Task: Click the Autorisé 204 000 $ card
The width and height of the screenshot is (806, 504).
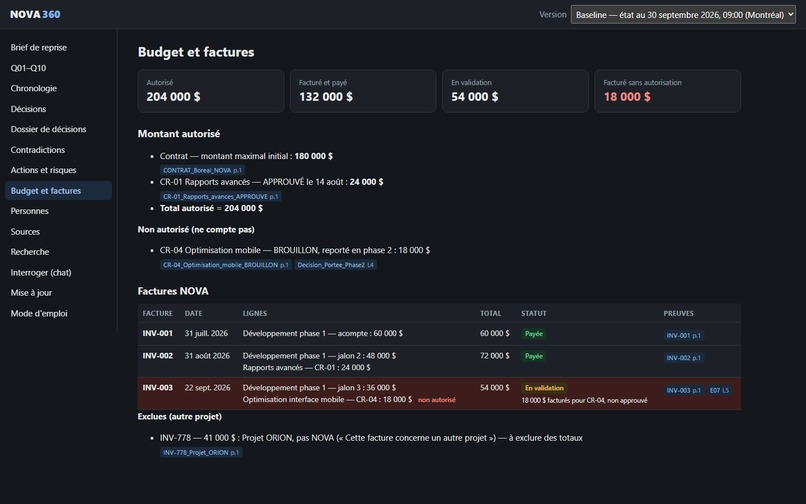Action: (x=211, y=91)
